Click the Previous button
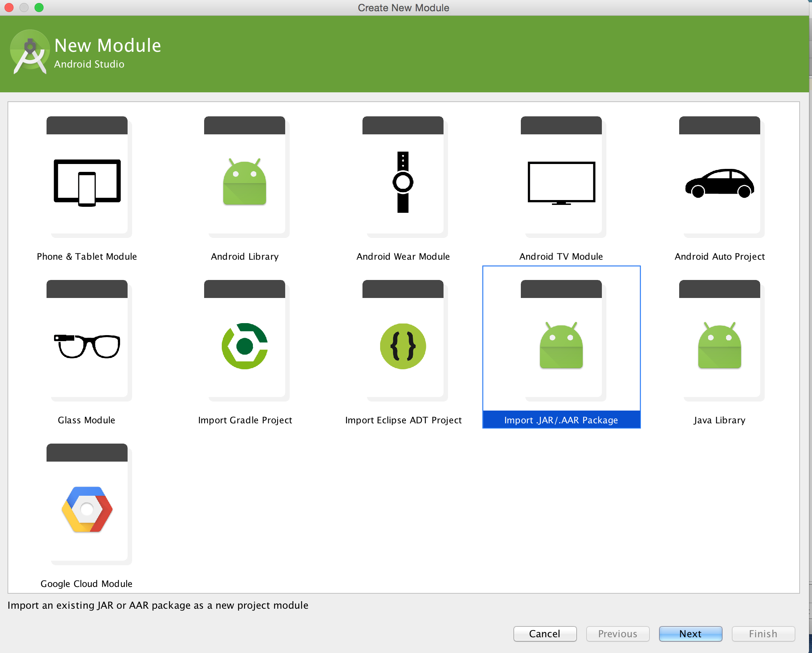The height and width of the screenshot is (653, 812). [617, 633]
